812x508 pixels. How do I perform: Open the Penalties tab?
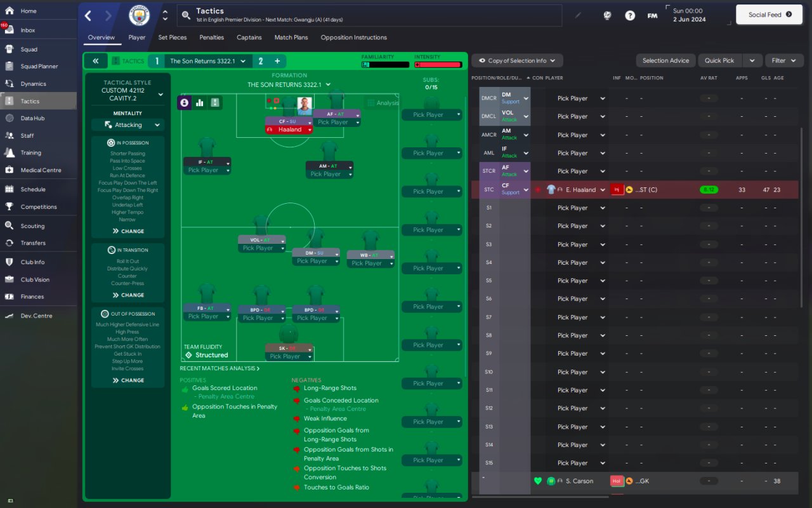click(212, 37)
